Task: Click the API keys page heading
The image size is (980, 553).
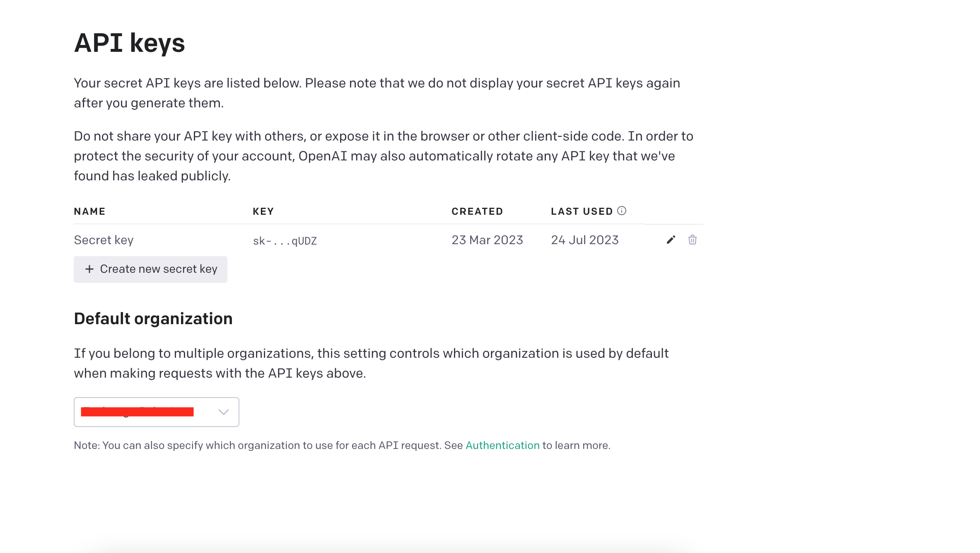Action: pos(129,43)
